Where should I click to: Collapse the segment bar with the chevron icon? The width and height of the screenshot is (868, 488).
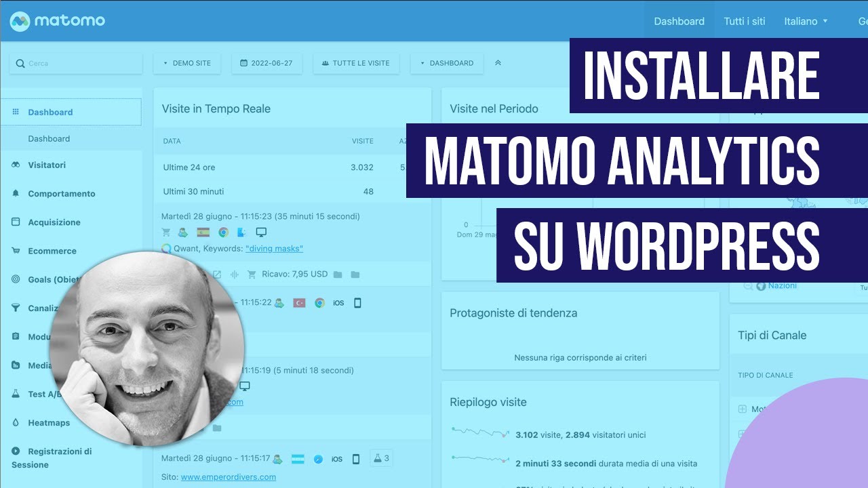click(x=498, y=62)
